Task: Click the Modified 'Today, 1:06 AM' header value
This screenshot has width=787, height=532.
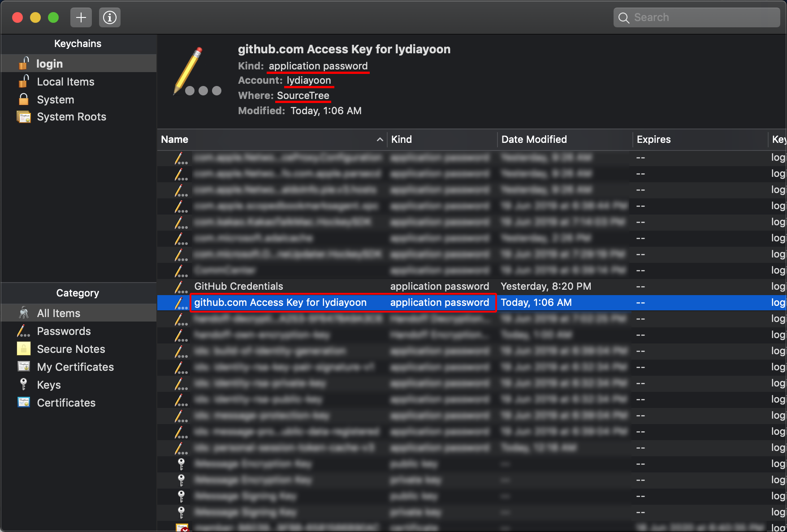Action: tap(326, 111)
